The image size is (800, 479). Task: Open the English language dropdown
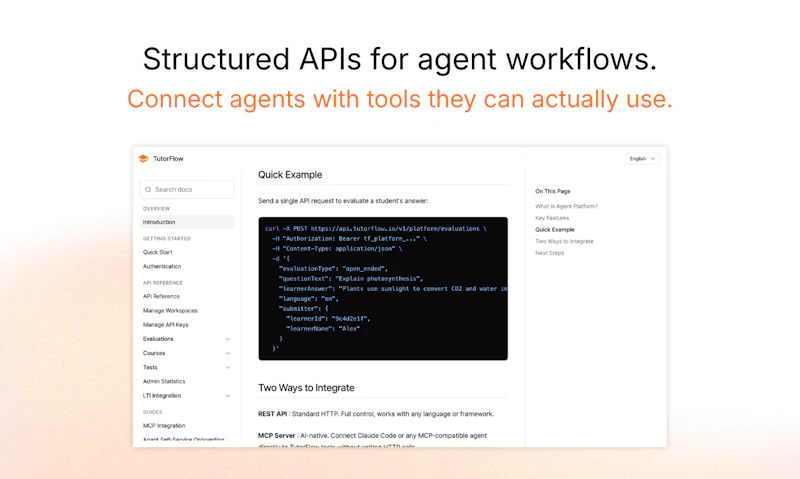pyautogui.click(x=642, y=159)
